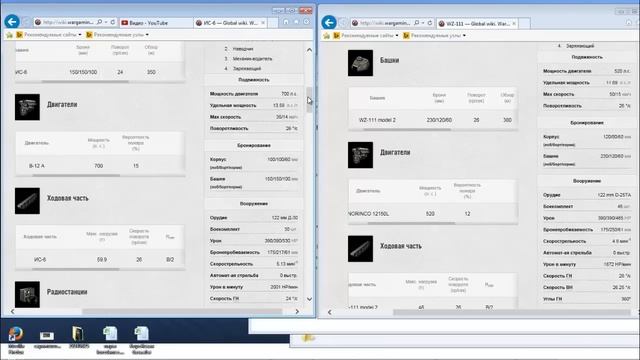Image resolution: width=640 pixels, height=360 pixels.
Task: Click the scroll-left arrow in left window's horizontal scrollbar
Action: coord(12,311)
